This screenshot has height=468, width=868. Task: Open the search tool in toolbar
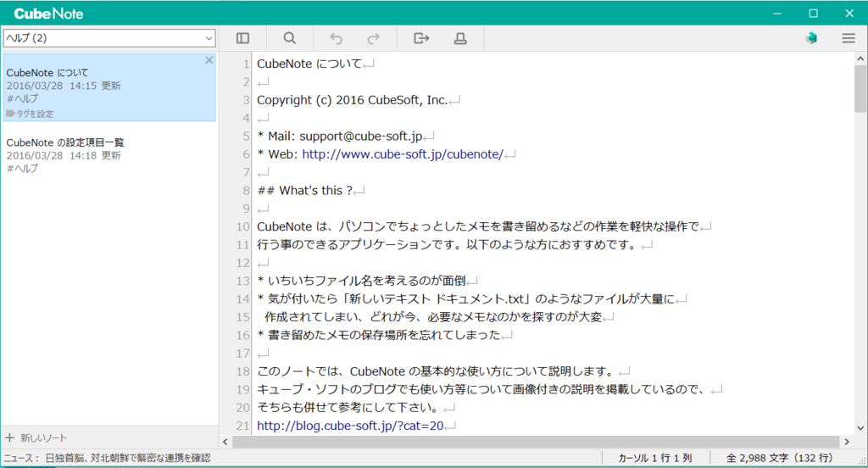click(290, 38)
